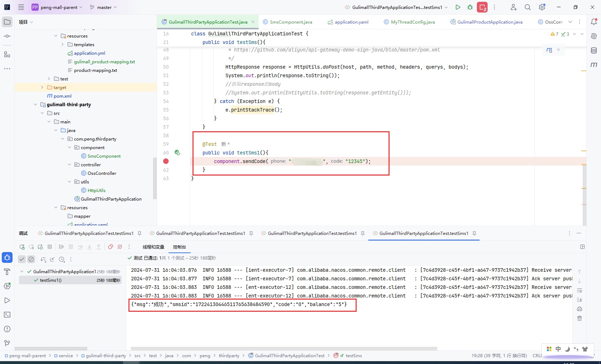Switch to SmsComponent.java tab

288,22
